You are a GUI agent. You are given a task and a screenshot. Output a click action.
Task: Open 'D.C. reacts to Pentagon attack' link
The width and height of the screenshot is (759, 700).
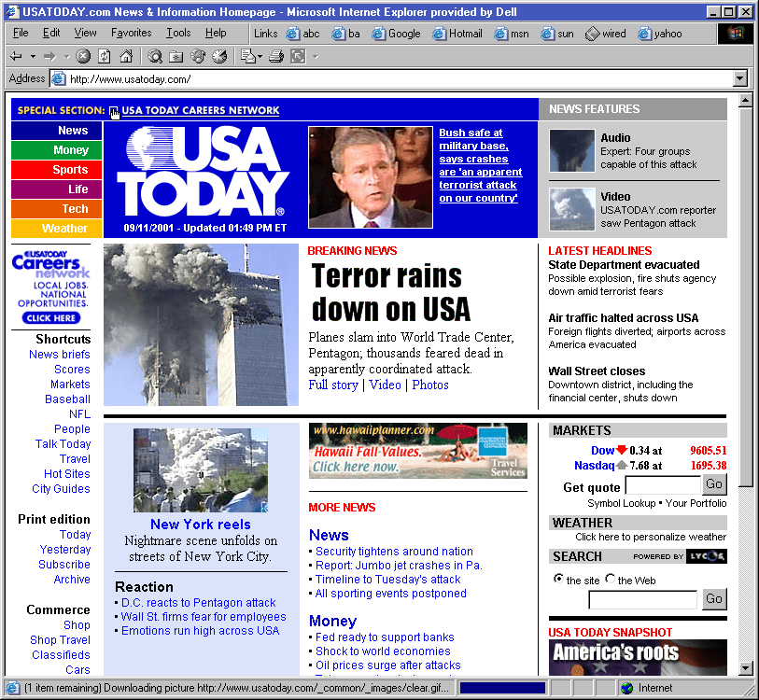[x=199, y=603]
